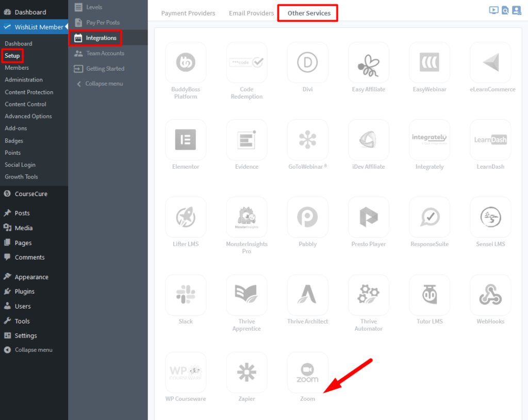
Task: Open the Tutor LMS integration icon
Action: 430,295
